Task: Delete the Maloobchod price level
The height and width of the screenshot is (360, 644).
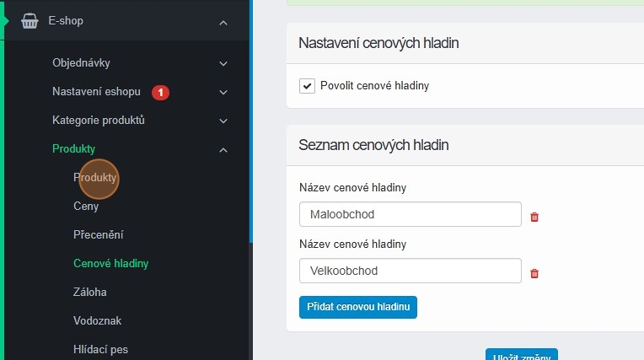Action: [534, 217]
